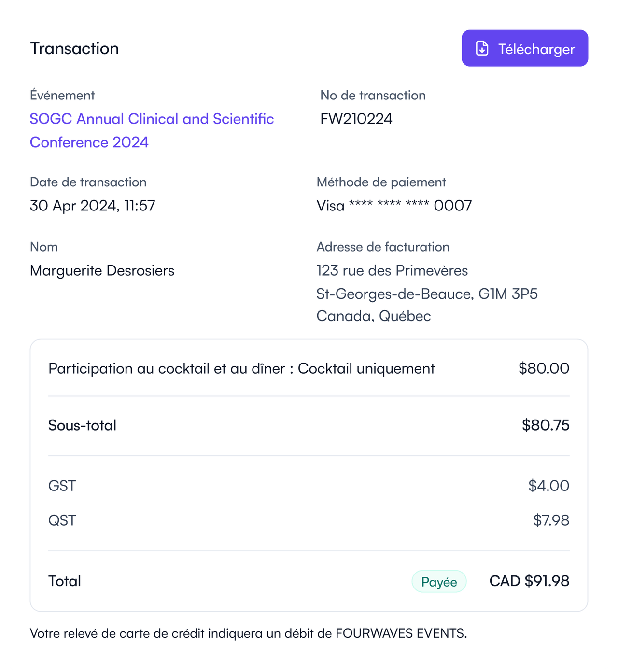
Task: Click the total CAD $91.98
Action: 529,581
